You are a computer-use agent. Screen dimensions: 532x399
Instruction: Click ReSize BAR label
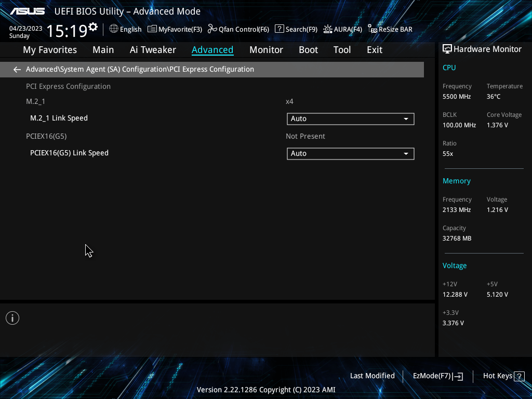pyautogui.click(x=395, y=30)
